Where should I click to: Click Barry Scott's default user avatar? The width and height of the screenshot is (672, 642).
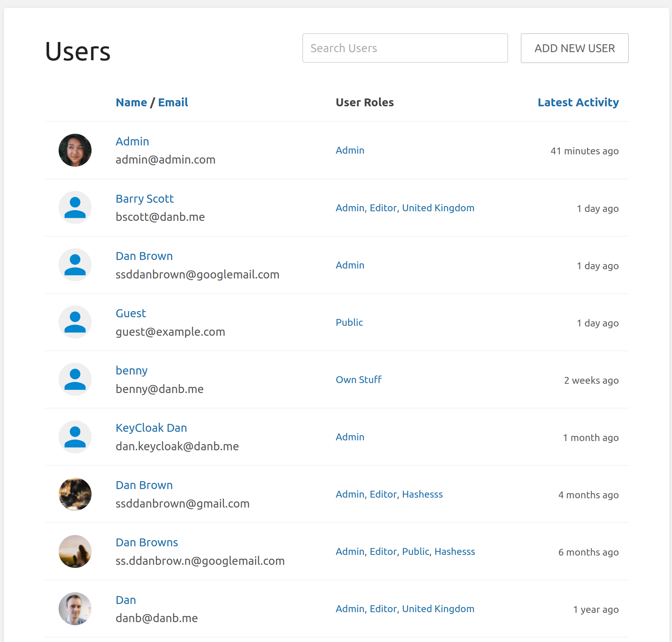75,207
